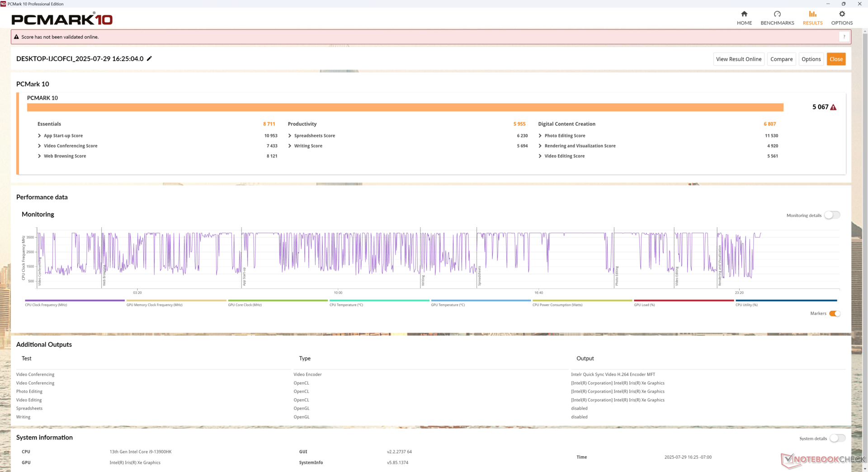Image resolution: width=868 pixels, height=472 pixels.
Task: Select CPU Utility (%) legend line
Action: tap(786, 300)
